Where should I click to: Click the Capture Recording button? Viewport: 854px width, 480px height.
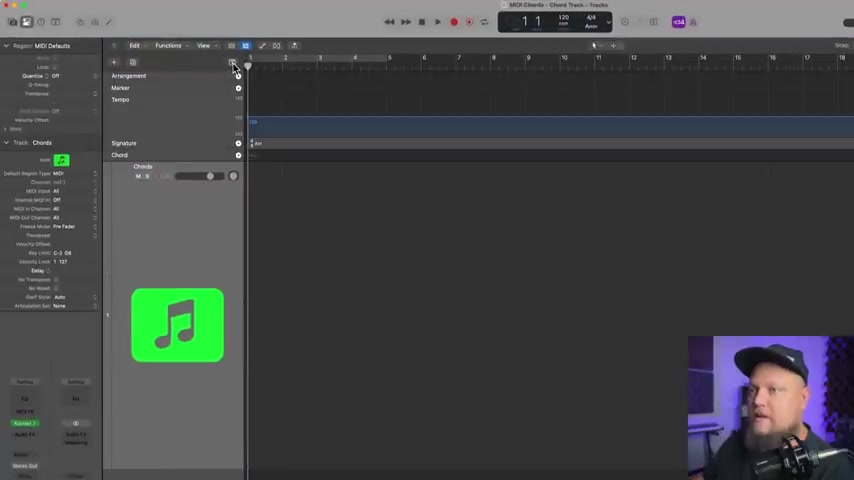tap(469, 22)
